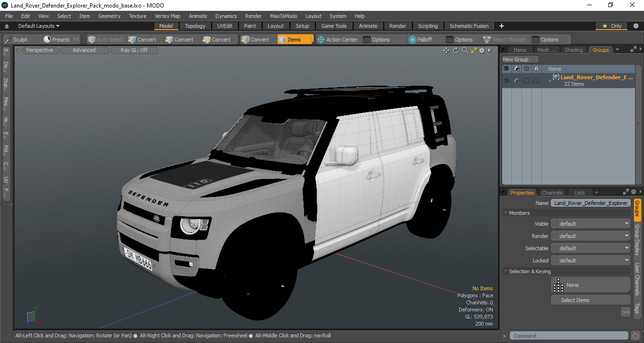Collapse the Members section
Image resolution: width=644 pixels, height=343 pixels.
pyautogui.click(x=505, y=213)
